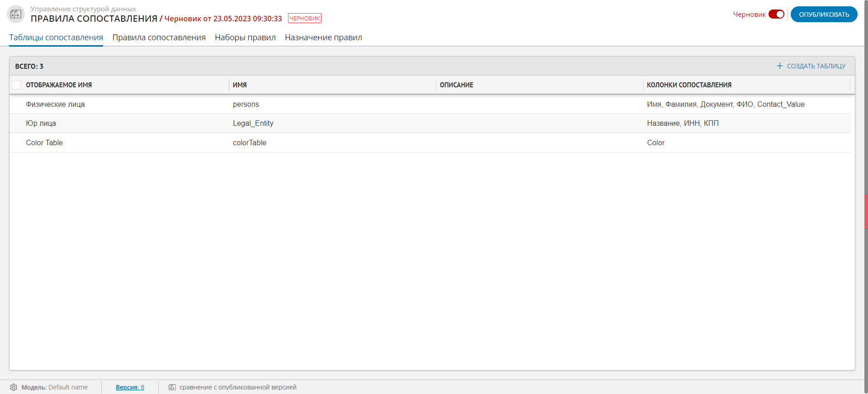Open the Версия: 8 link

[130, 387]
